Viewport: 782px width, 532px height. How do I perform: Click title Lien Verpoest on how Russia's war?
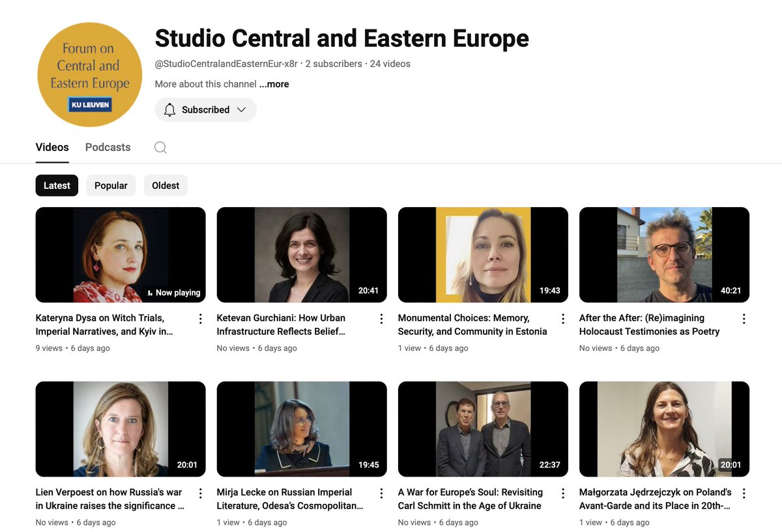(110, 499)
